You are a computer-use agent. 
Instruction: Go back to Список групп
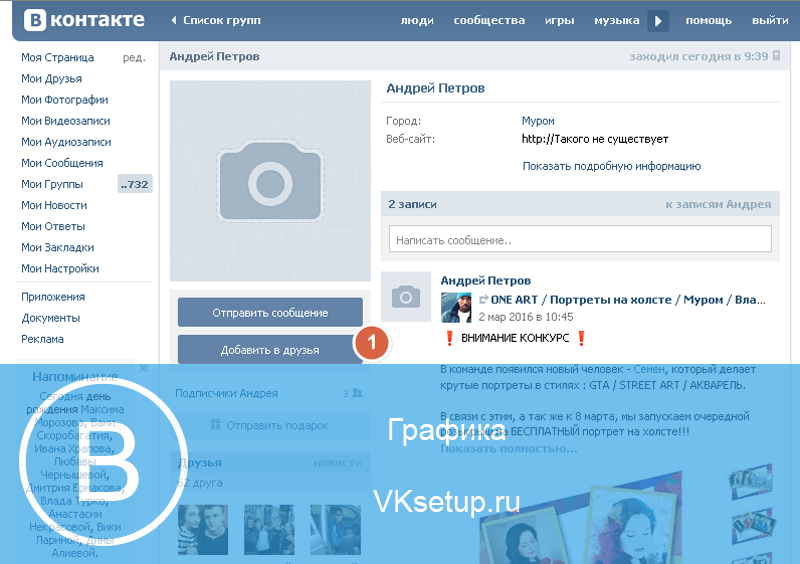216,20
